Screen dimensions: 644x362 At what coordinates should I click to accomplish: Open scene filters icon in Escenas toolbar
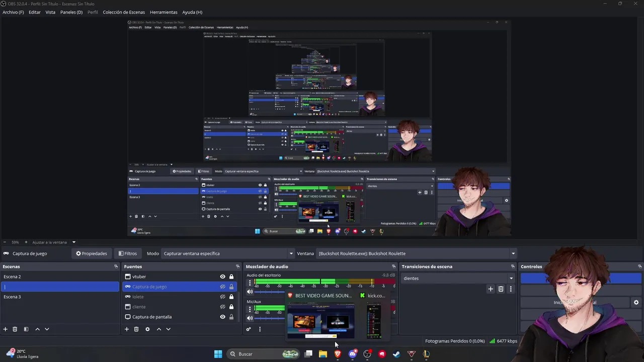click(26, 329)
